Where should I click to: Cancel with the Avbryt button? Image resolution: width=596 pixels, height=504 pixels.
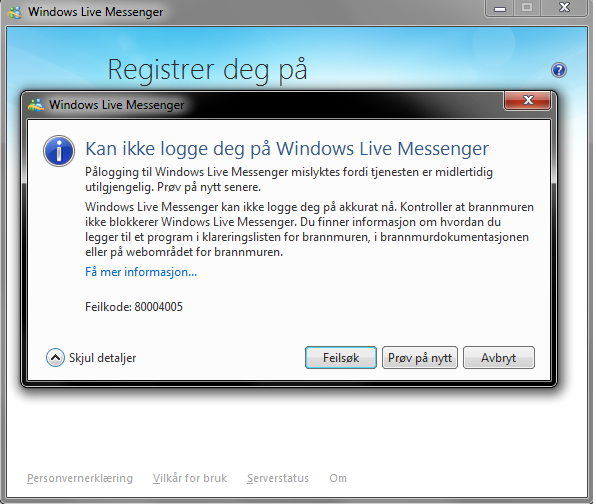point(499,358)
